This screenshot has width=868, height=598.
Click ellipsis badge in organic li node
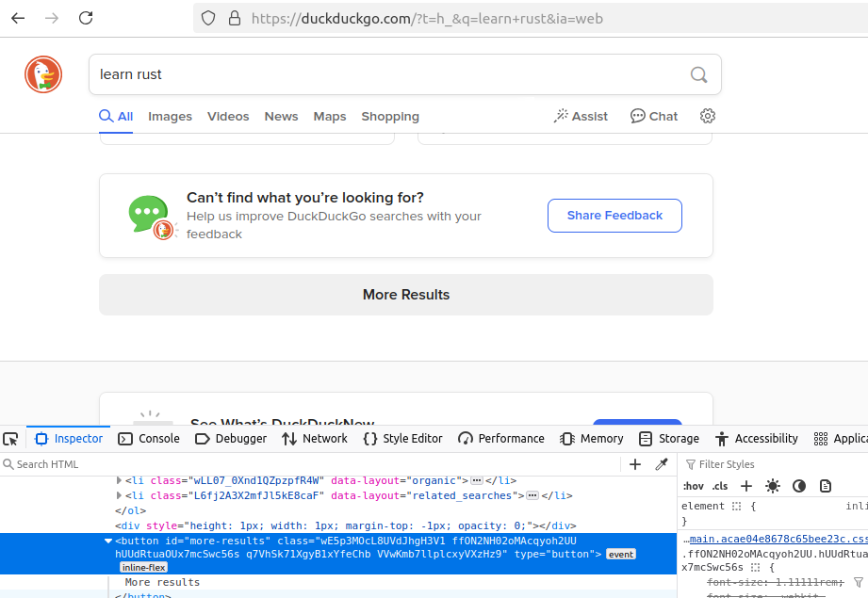click(477, 480)
